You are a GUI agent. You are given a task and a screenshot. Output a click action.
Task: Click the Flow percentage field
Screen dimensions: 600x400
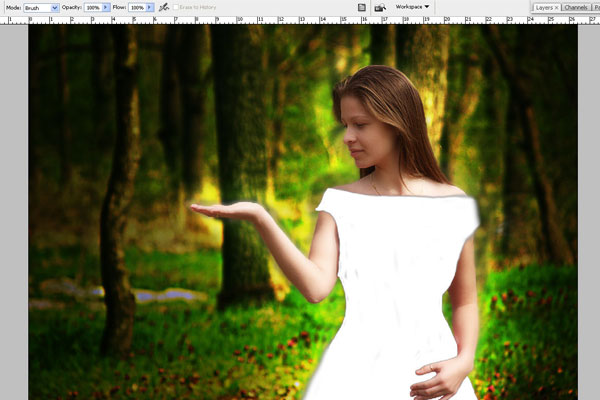pos(136,7)
